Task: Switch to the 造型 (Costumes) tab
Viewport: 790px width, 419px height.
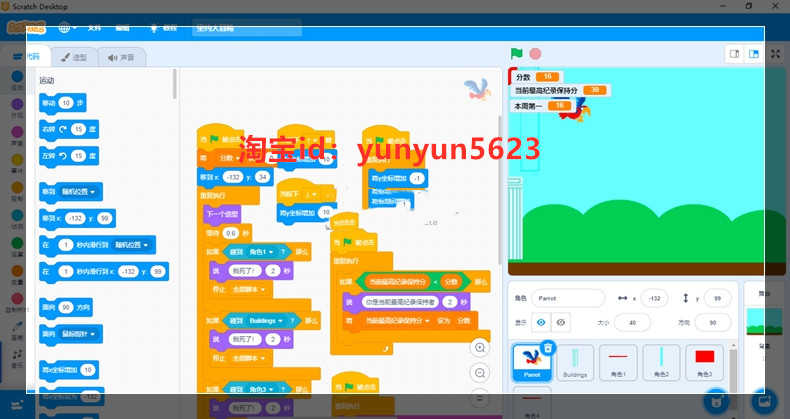Action: 74,57
